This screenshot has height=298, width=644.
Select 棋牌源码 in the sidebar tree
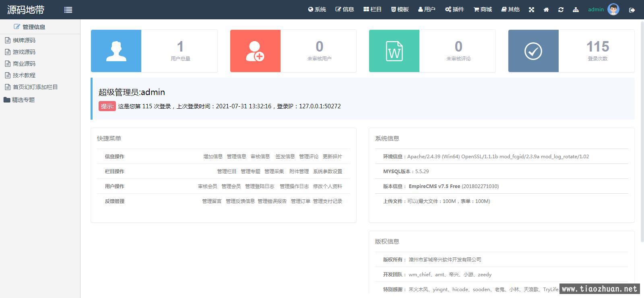click(24, 40)
